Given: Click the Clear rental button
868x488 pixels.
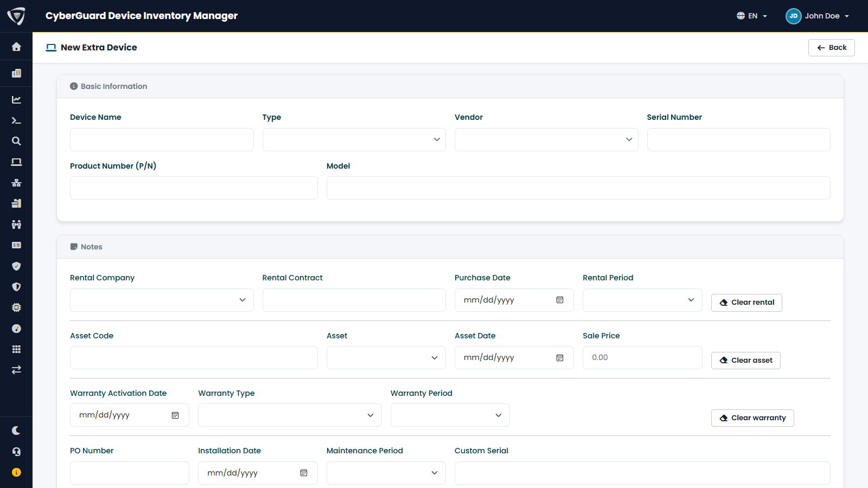Looking at the screenshot, I should click(x=746, y=303).
